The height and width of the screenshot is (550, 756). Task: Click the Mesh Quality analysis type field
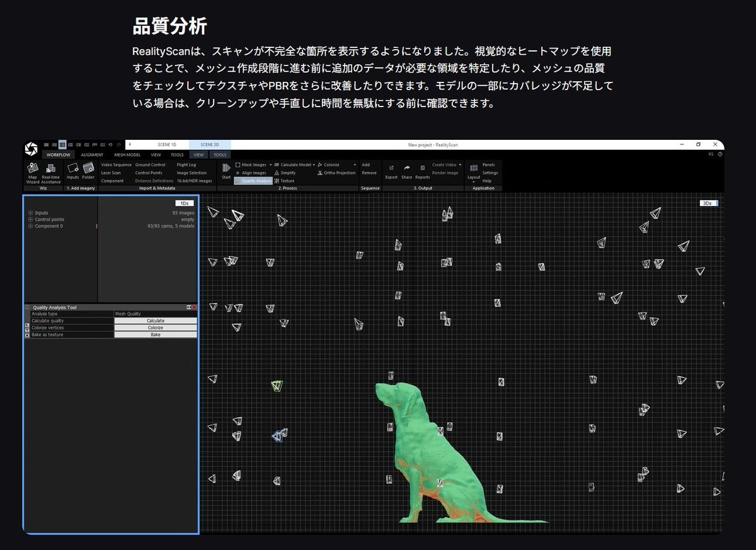coord(156,314)
